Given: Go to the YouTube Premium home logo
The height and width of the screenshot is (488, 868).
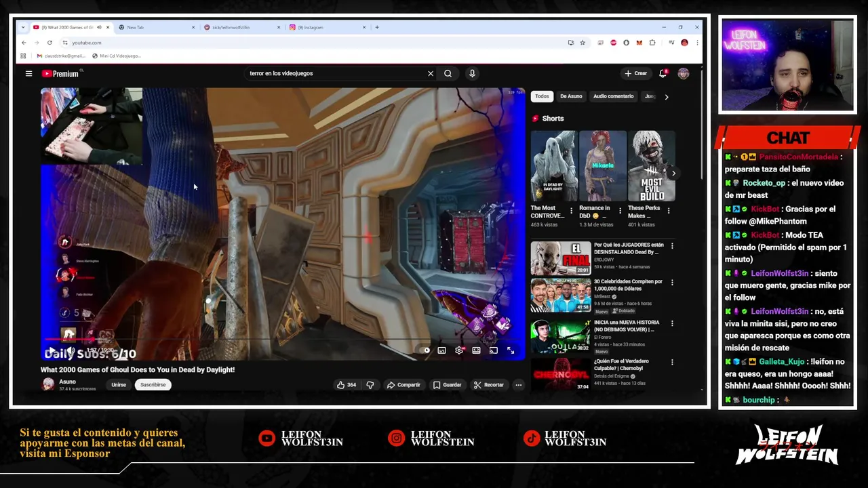Looking at the screenshot, I should tap(60, 73).
